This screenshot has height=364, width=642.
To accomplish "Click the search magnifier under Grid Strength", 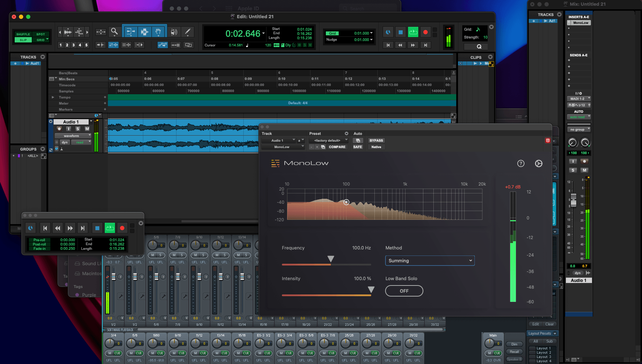I will coord(479,46).
